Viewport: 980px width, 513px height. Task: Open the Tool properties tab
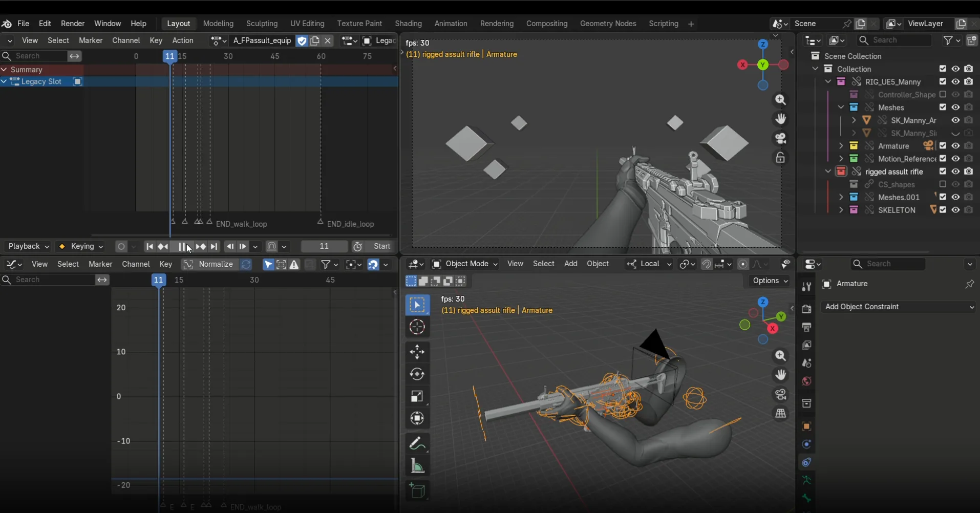(806, 287)
